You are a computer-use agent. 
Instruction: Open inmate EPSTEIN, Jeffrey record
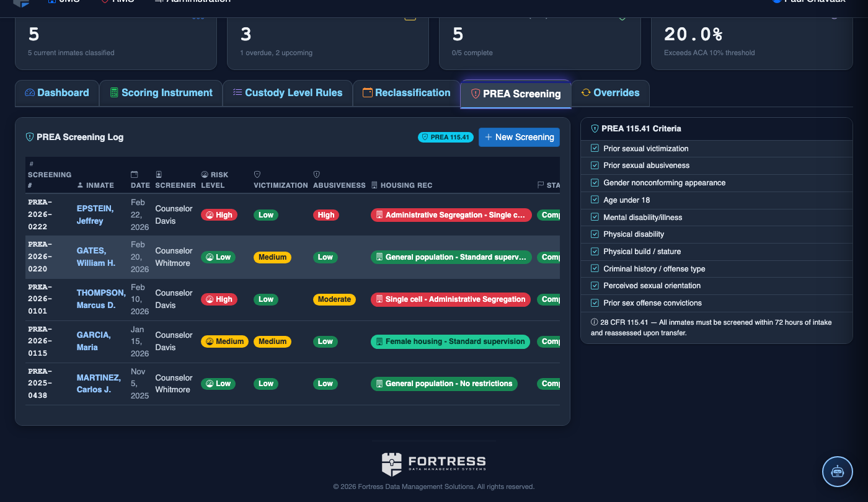[x=95, y=215]
